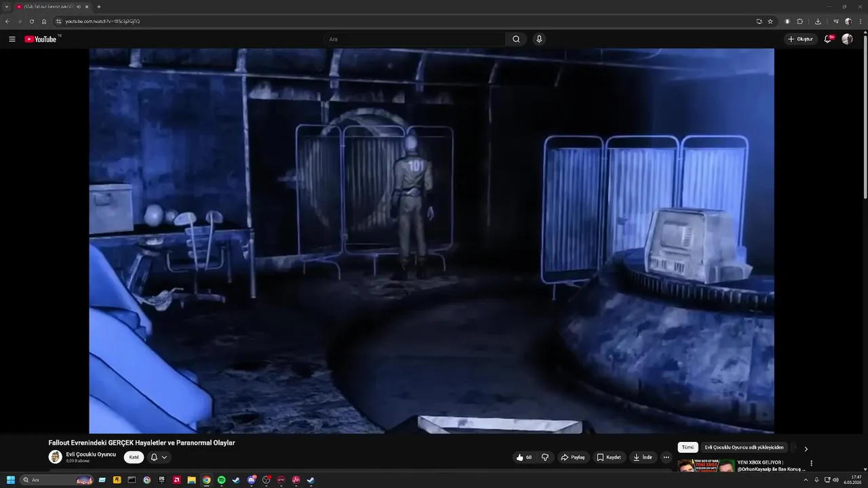This screenshot has width=868, height=488.
Task: Go to the YouTube home logo
Action: click(x=42, y=39)
